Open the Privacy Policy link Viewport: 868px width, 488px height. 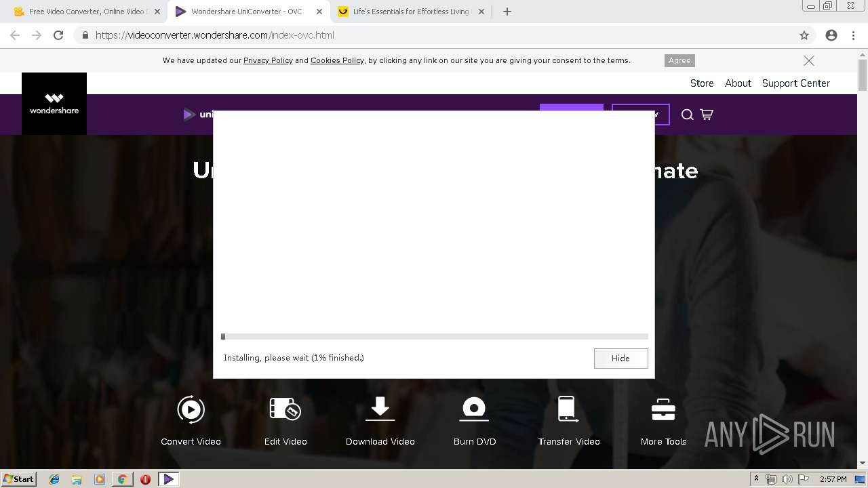coord(268,60)
